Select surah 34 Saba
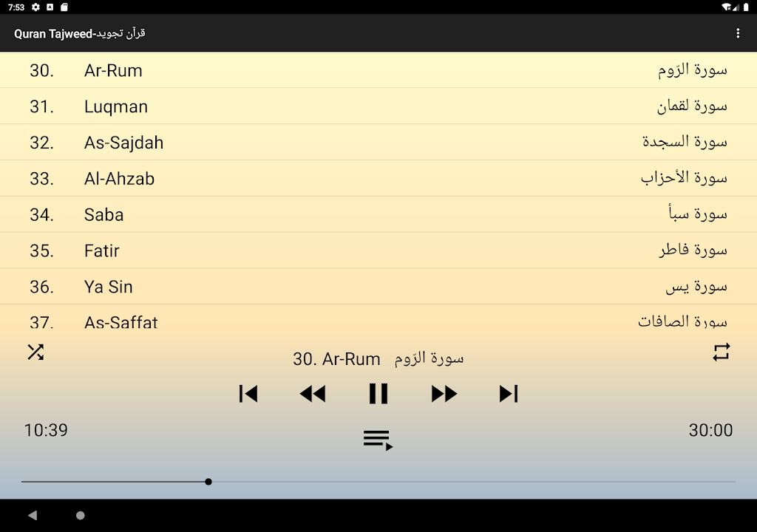The width and height of the screenshot is (757, 532). coord(378,214)
